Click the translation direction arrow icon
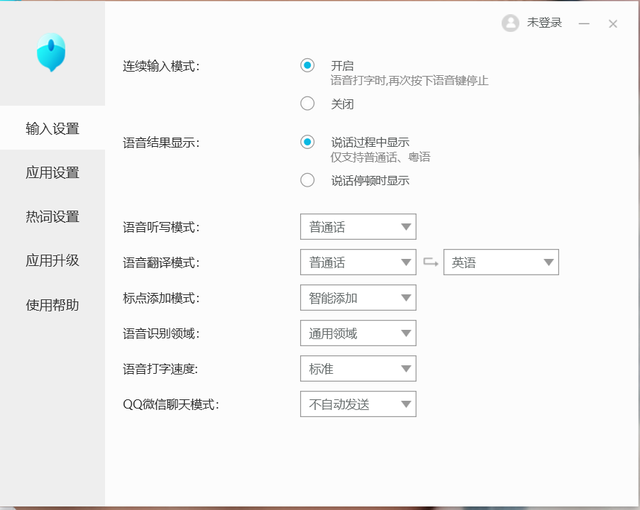The image size is (640, 510). [430, 262]
